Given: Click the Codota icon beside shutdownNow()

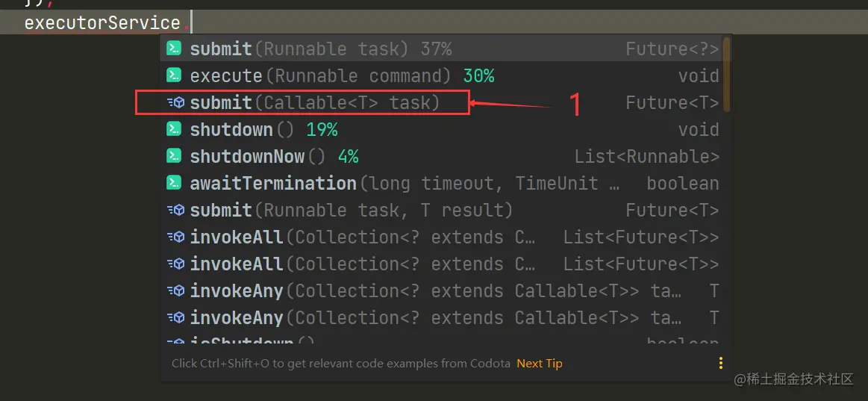Looking at the screenshot, I should click(174, 156).
